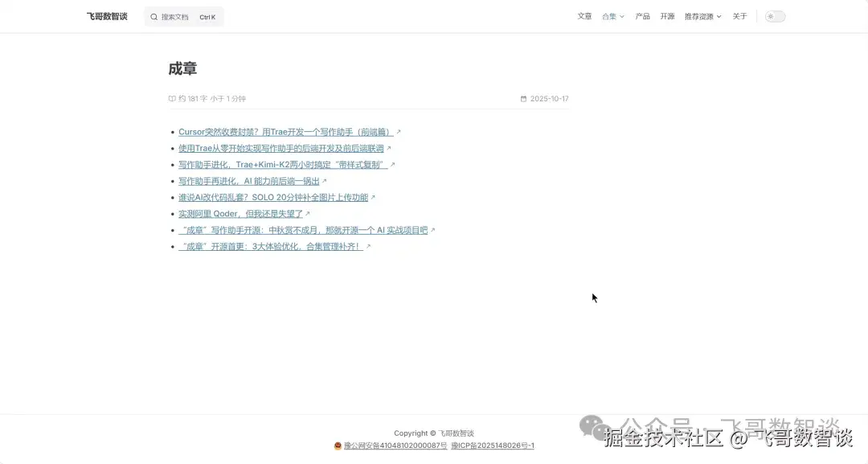Click the calendar icon beside 2025-10-17
This screenshot has height=464, width=868.
pos(523,99)
